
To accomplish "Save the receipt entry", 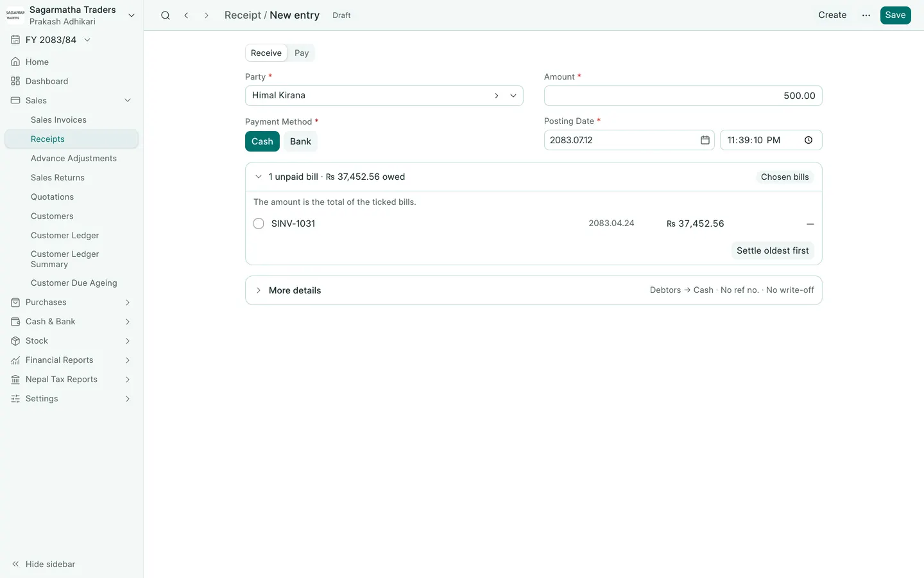I will coord(895,15).
